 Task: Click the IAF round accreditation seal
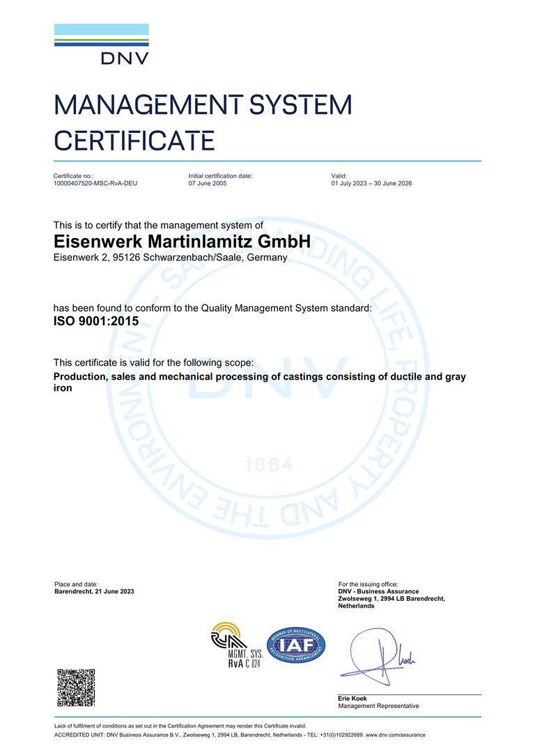(x=296, y=645)
